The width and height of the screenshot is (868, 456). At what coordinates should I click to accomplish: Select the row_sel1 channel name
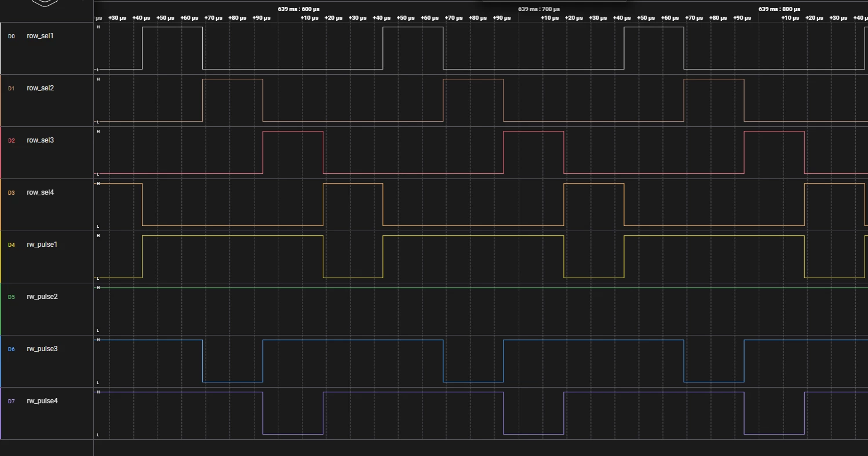point(40,36)
